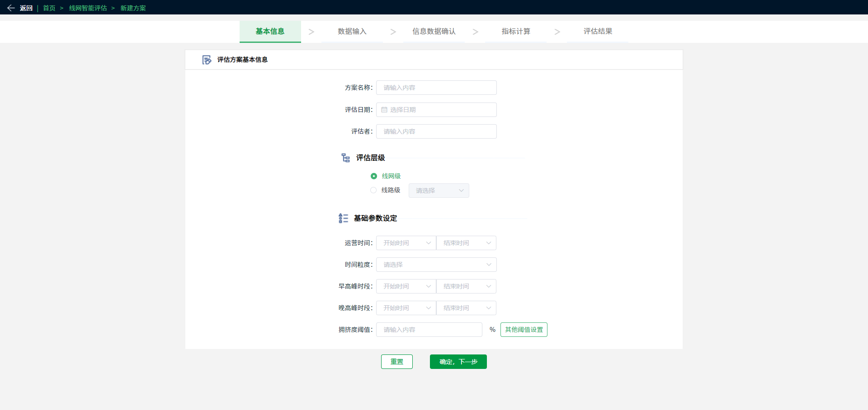Click the 返回 link
The image size is (868, 410).
tap(26, 8)
